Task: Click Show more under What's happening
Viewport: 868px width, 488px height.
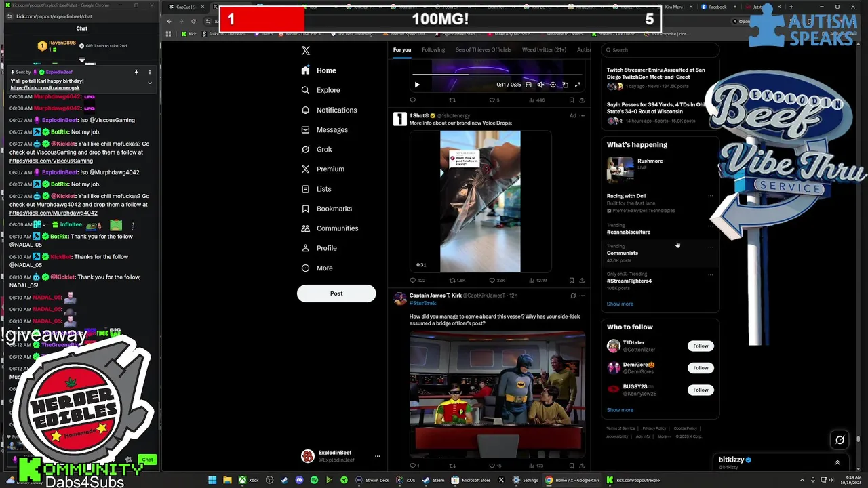Action: 620,304
